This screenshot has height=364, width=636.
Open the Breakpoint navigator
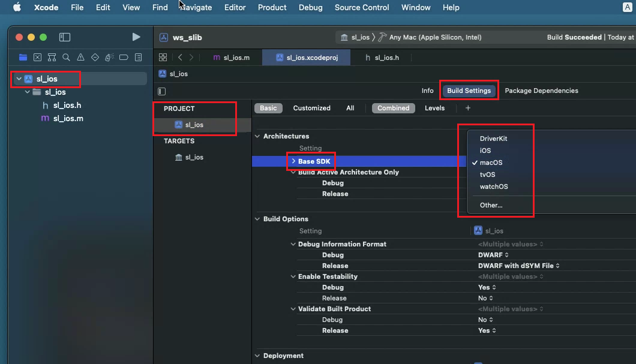click(124, 57)
